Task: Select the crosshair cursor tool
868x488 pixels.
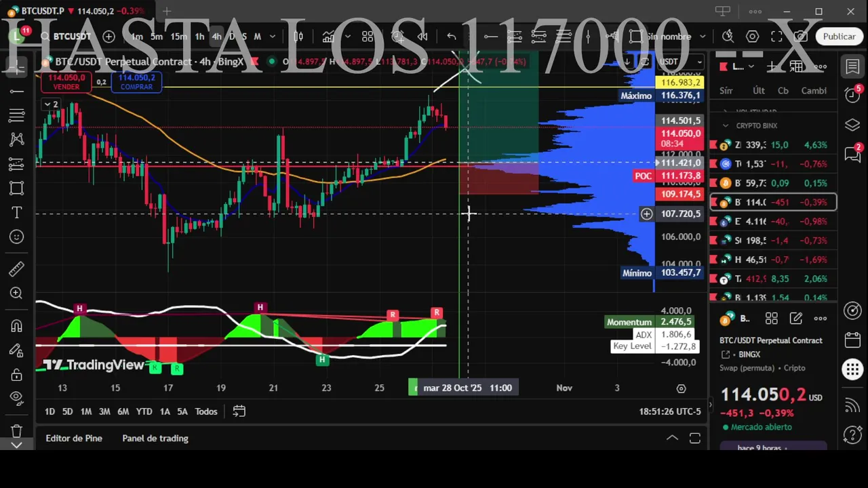Action: (17, 67)
